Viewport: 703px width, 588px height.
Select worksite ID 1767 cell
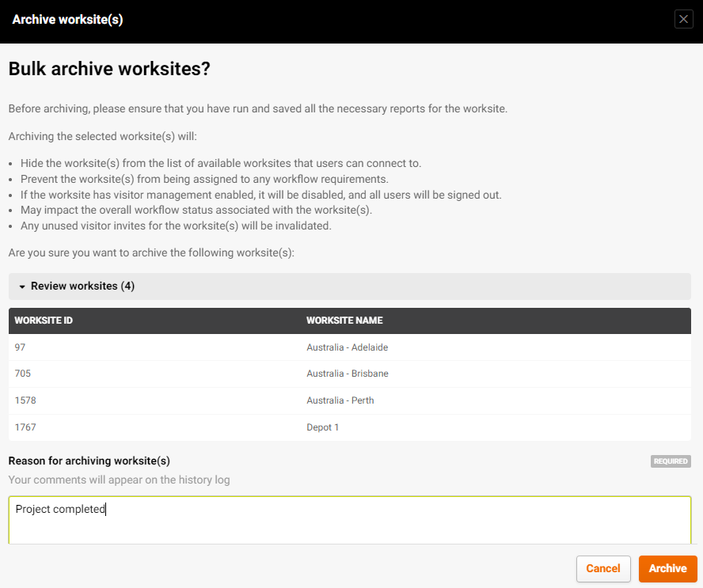[25, 427]
